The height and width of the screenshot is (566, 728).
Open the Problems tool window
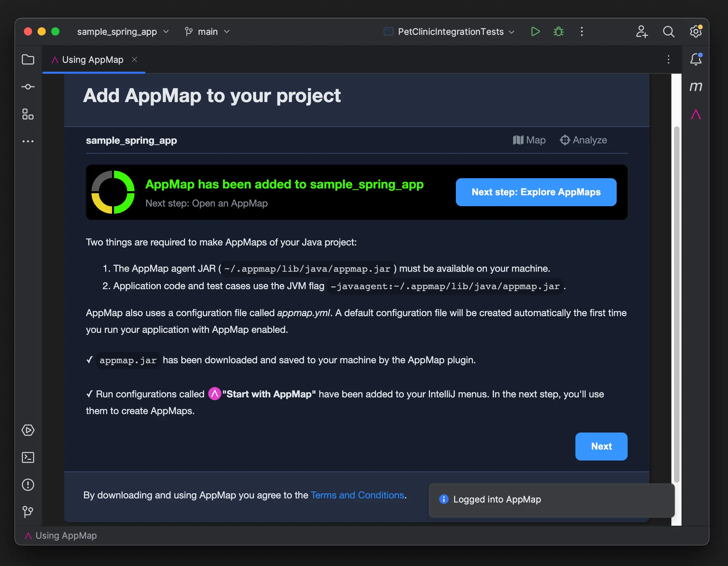[28, 485]
